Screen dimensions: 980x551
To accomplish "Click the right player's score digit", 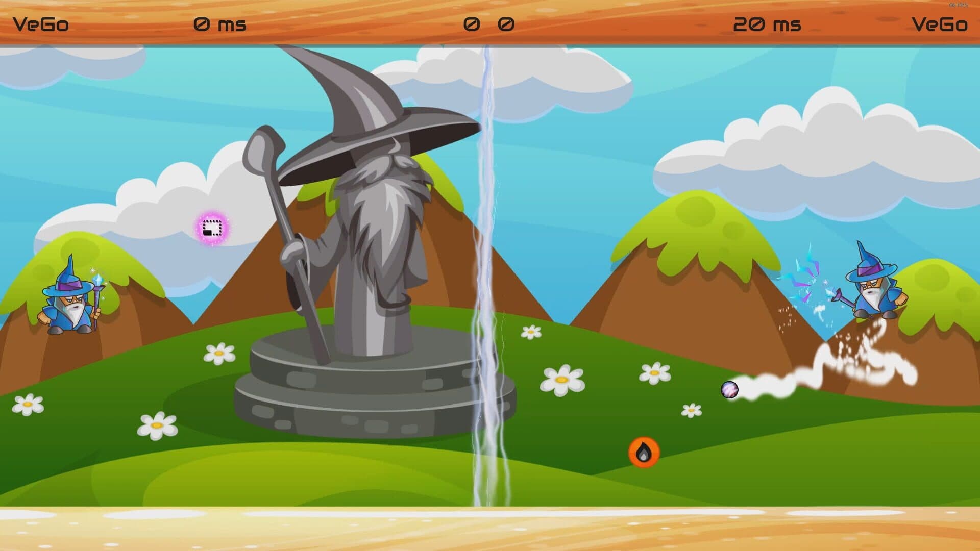I will pos(506,24).
